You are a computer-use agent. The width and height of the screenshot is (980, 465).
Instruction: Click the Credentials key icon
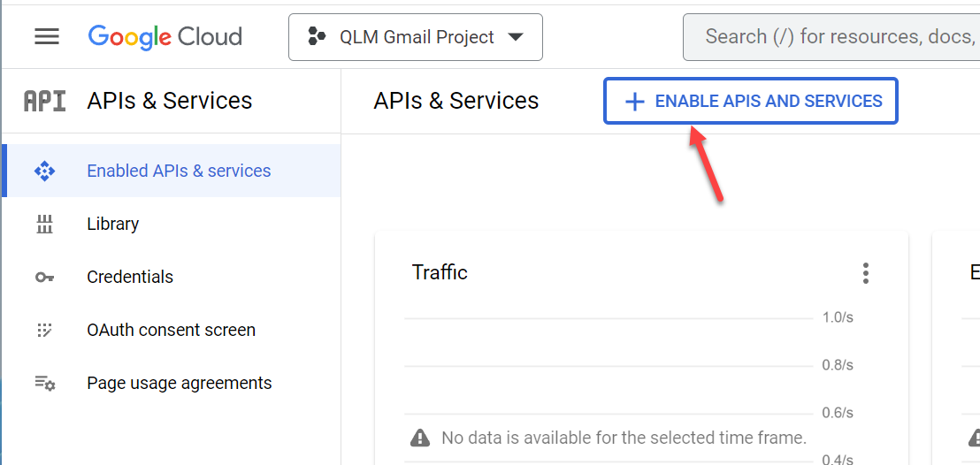pyautogui.click(x=44, y=277)
